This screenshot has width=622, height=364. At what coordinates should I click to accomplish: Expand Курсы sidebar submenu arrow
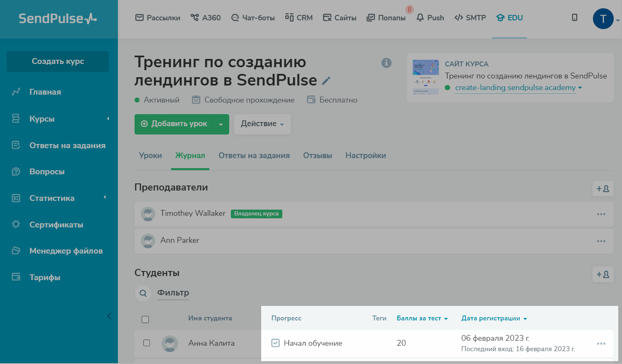(108, 119)
